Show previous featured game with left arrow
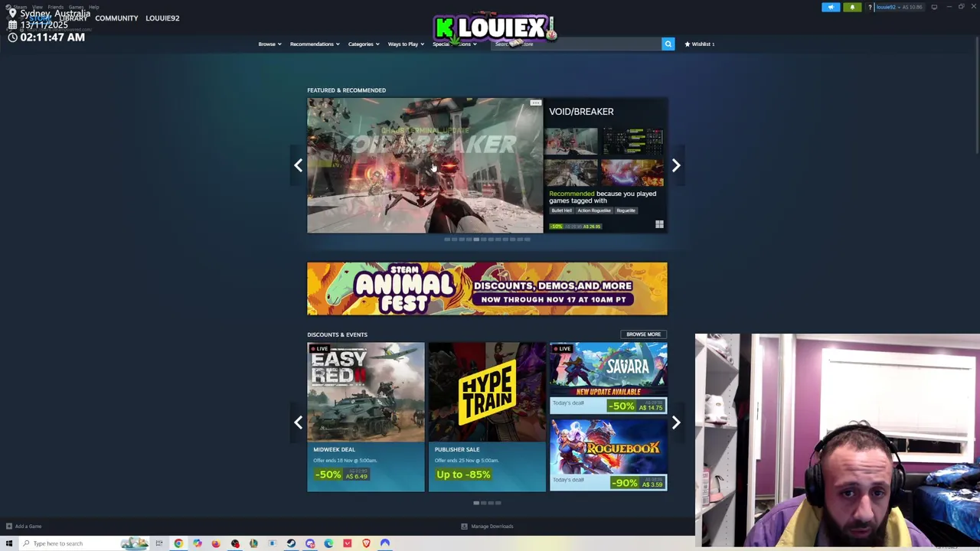The image size is (980, 551). tap(299, 165)
